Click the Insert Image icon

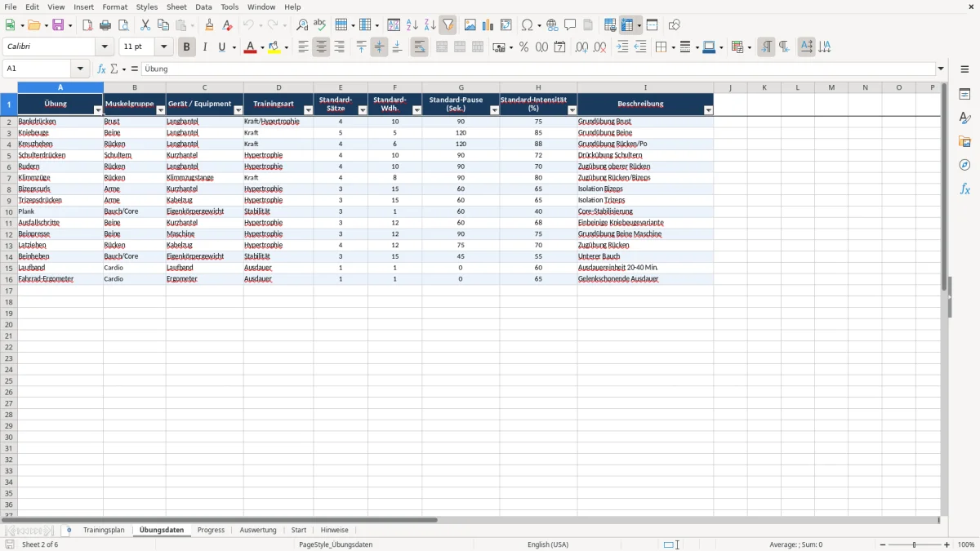(x=470, y=25)
